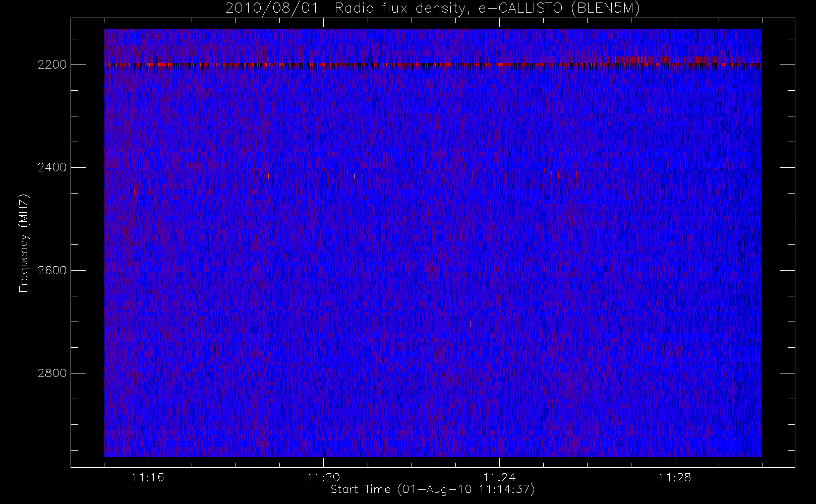Click the 2400 frequency tick label
This screenshot has height=504, width=816.
pyautogui.click(x=52, y=167)
